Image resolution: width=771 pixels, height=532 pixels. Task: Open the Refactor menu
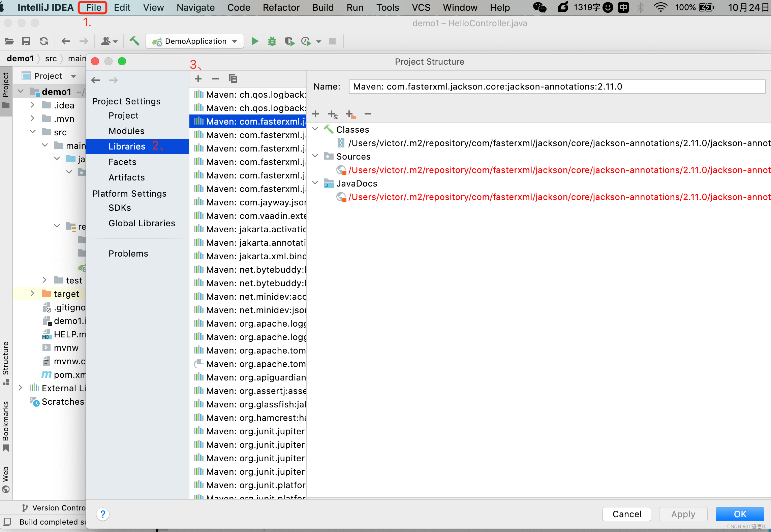point(281,7)
